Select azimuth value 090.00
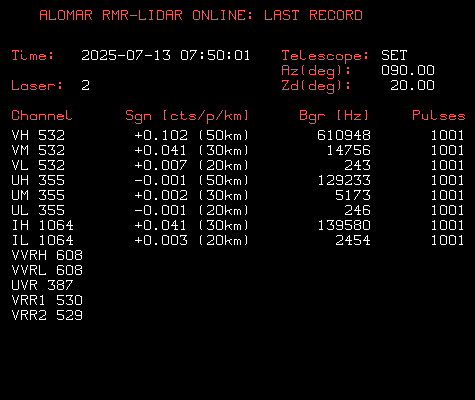 [x=408, y=70]
